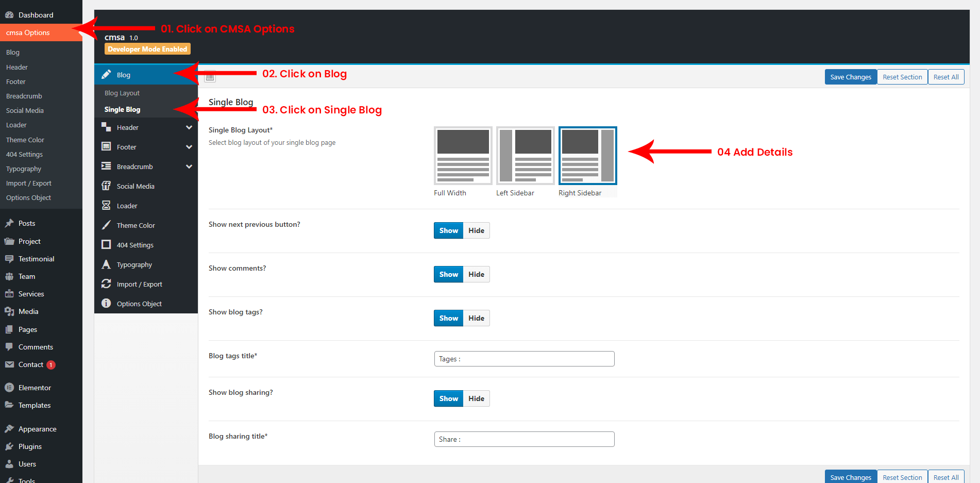
Task: Set Show comments to Hide
Action: (x=476, y=274)
